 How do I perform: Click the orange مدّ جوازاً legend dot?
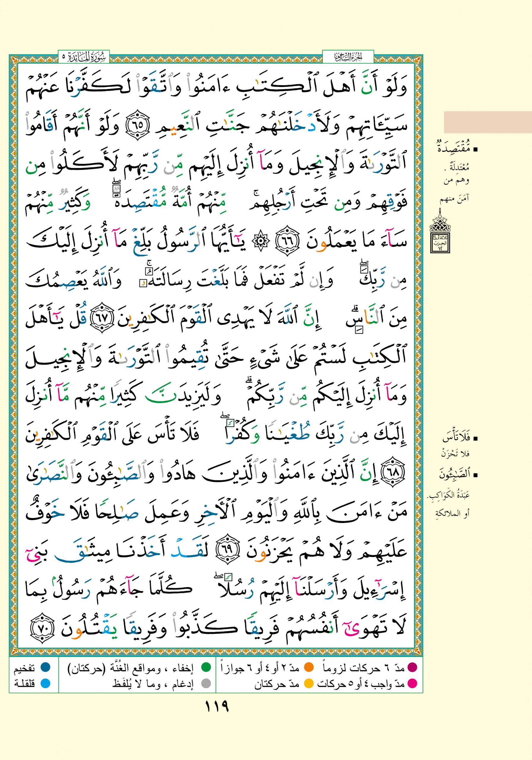(309, 668)
